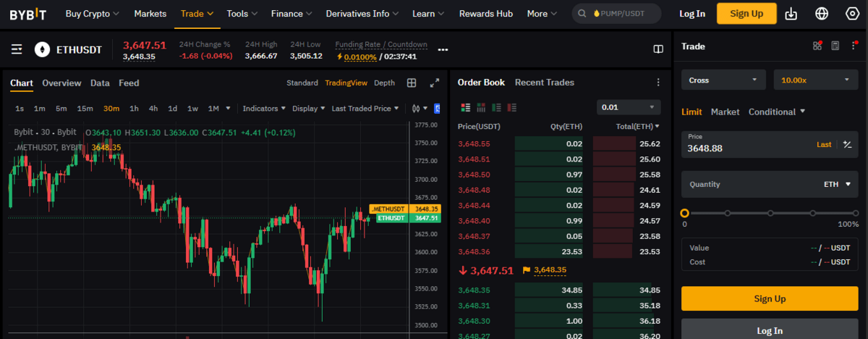
Task: Open the calculator icon in Trade panel
Action: [835, 46]
